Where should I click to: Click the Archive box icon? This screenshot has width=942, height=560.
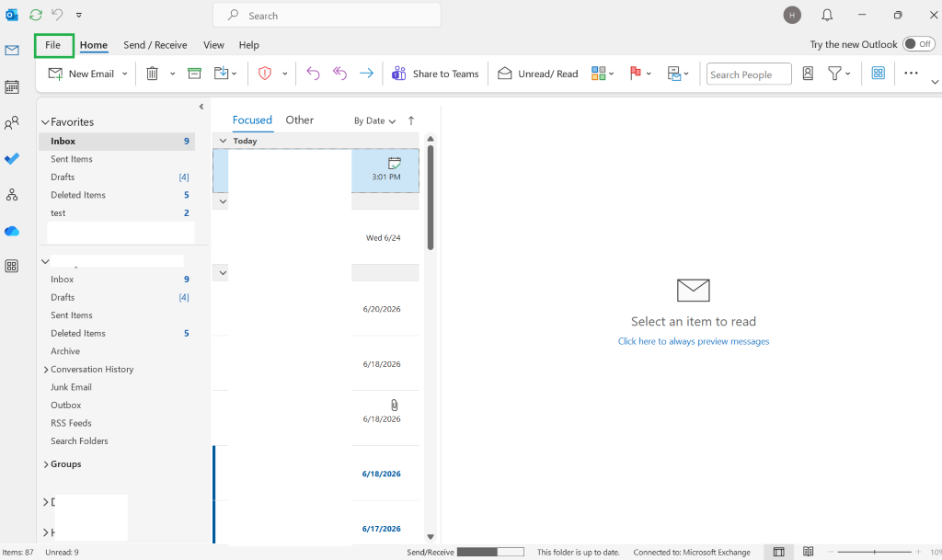[x=194, y=74]
